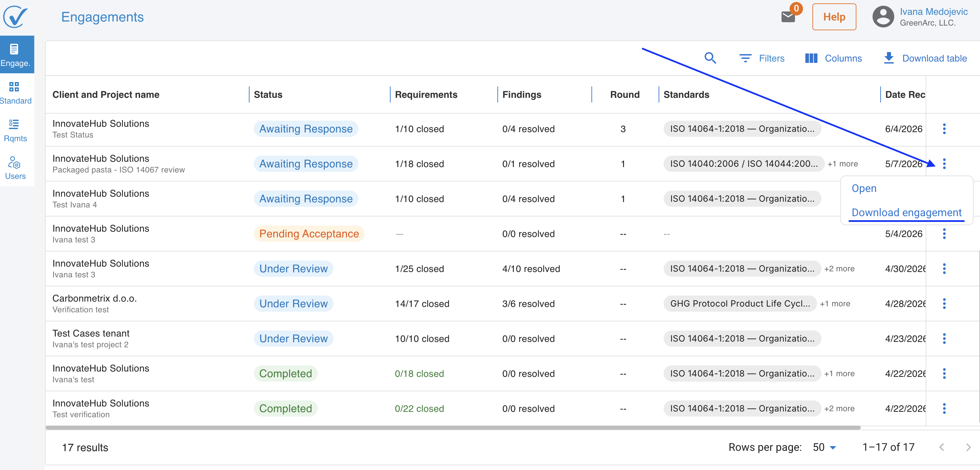
Task: Click the user avatar icon
Action: [x=883, y=17]
